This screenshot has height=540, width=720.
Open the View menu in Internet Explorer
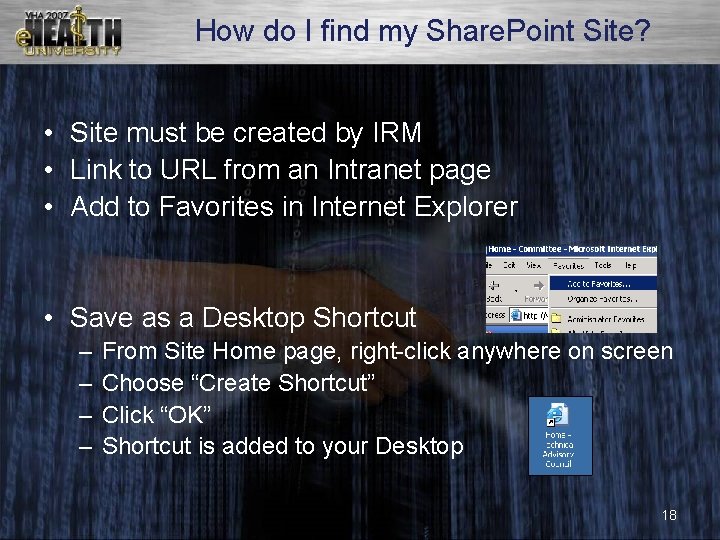534,265
